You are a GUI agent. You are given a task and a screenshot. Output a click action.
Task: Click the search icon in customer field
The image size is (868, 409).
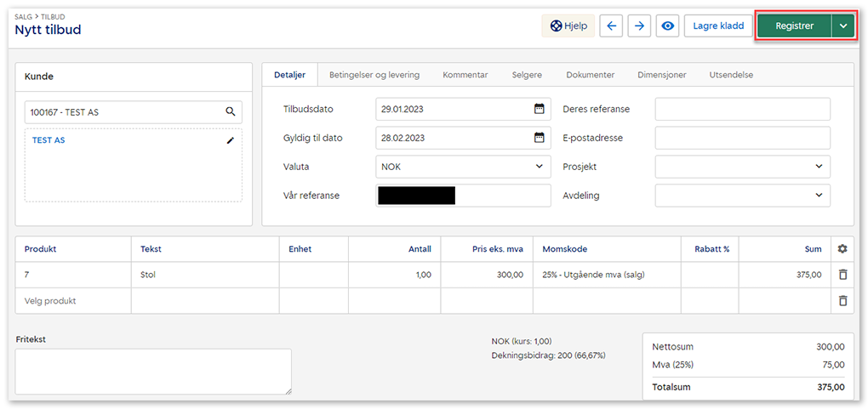[230, 111]
